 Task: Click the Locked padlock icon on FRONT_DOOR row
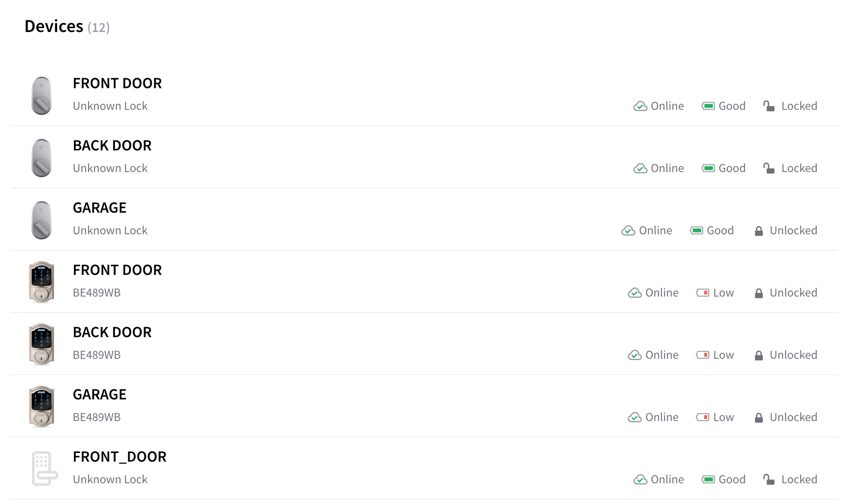[x=769, y=479]
